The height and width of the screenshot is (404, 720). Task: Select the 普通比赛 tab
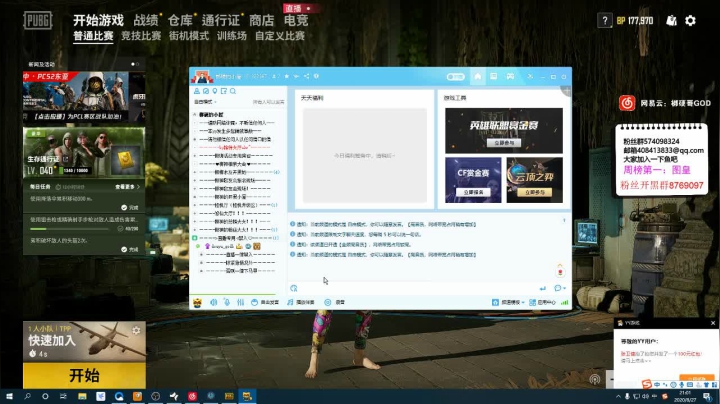pos(93,36)
